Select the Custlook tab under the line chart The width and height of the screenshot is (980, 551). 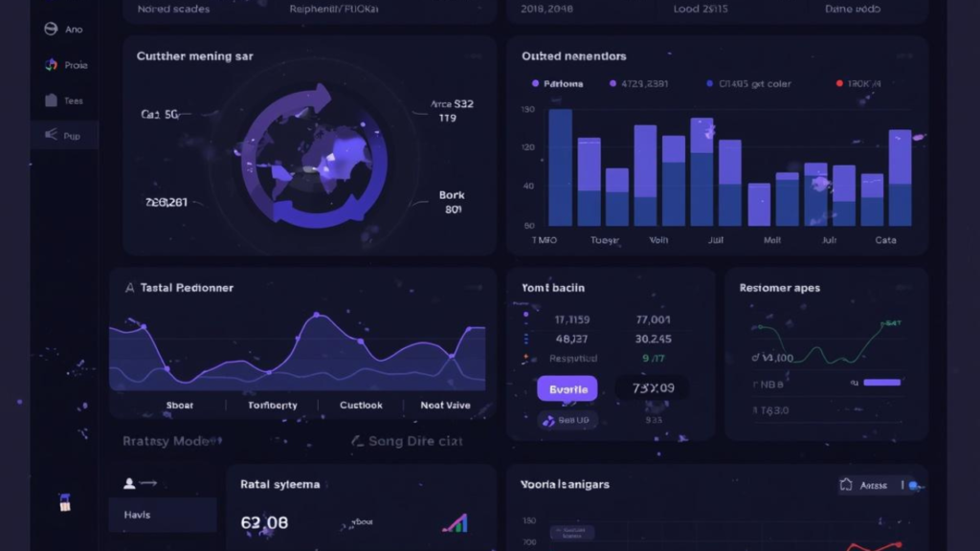point(361,405)
